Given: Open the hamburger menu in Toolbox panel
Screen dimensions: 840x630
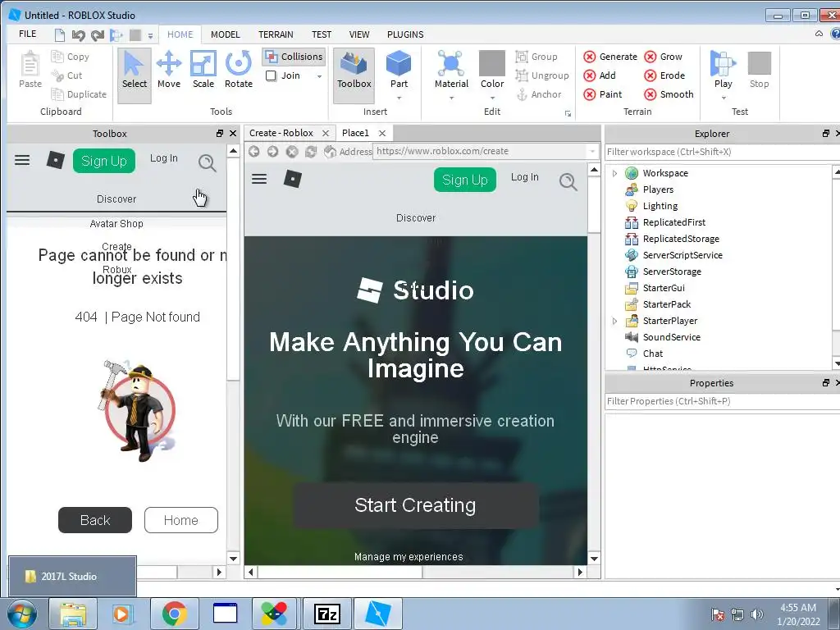Looking at the screenshot, I should [x=22, y=160].
